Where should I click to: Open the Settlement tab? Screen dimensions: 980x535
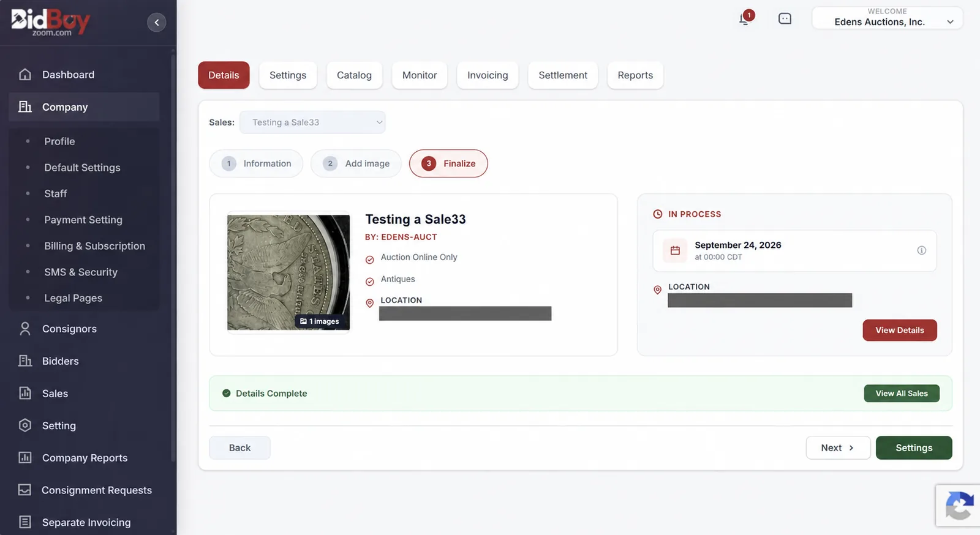tap(563, 75)
